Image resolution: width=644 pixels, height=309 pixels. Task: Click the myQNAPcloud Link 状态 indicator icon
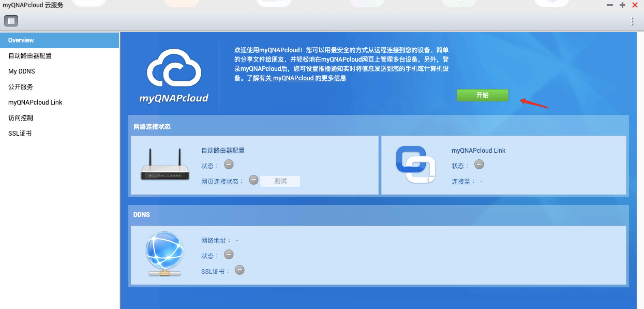[480, 165]
